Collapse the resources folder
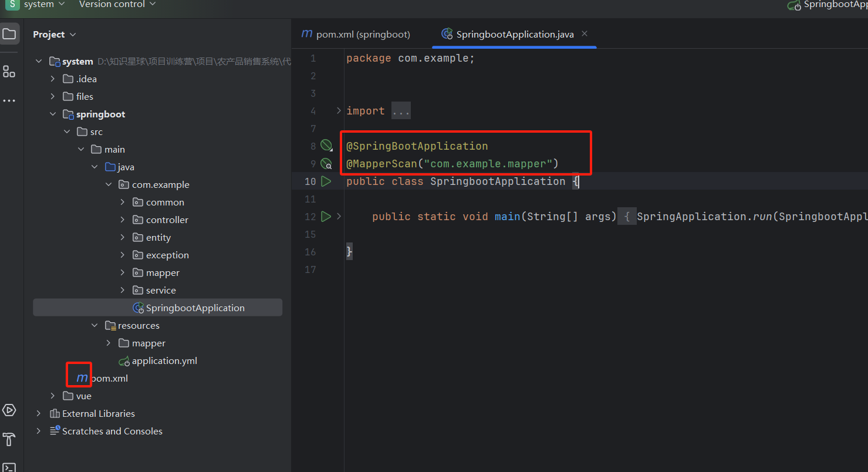The height and width of the screenshot is (472, 868). (95, 325)
